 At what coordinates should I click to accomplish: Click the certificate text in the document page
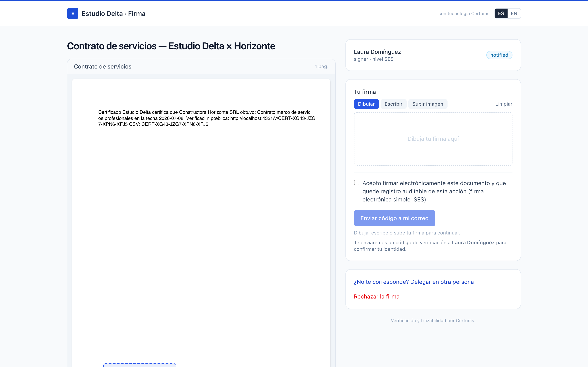click(207, 118)
